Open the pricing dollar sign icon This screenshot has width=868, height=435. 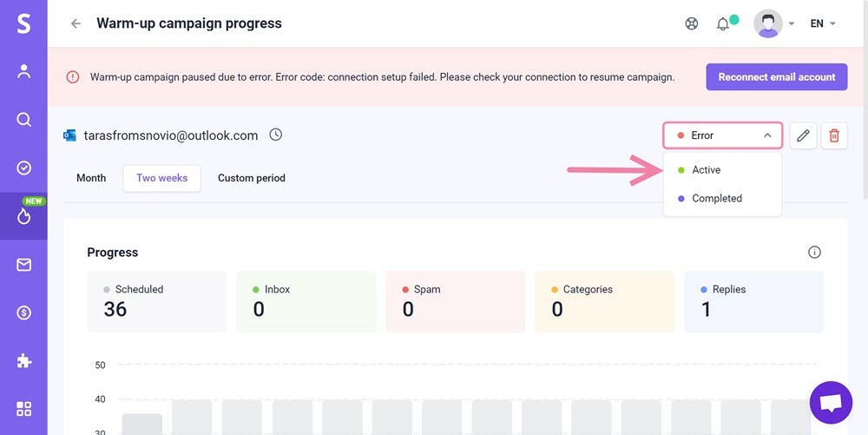tap(23, 313)
